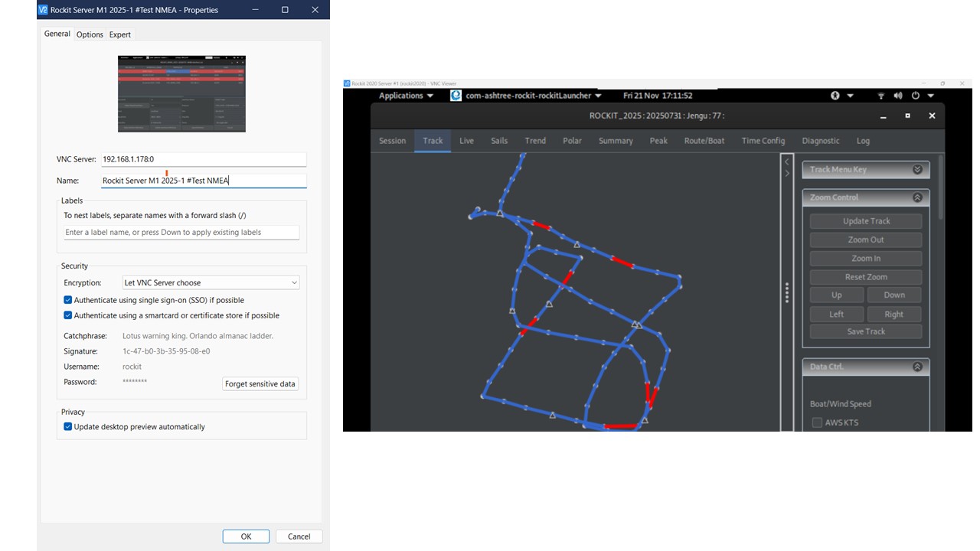
Task: Click the left arrow on panel divider
Action: pyautogui.click(x=786, y=161)
